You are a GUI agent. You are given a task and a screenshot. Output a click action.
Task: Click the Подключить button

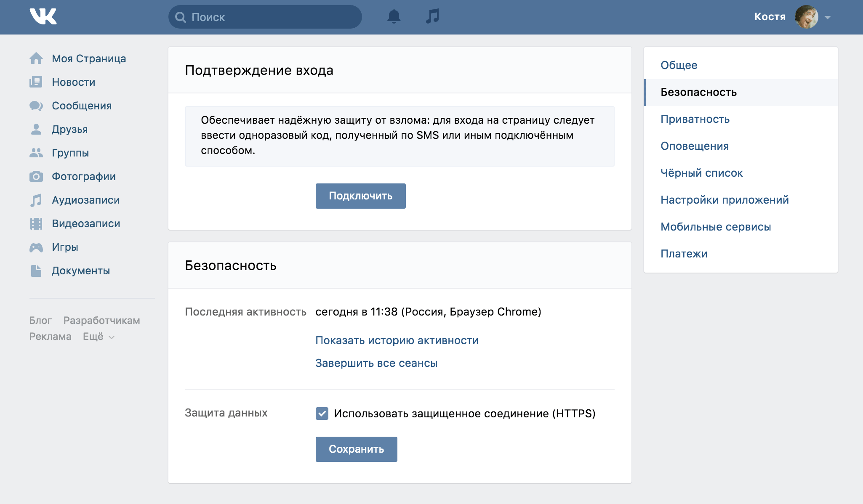[x=361, y=196]
